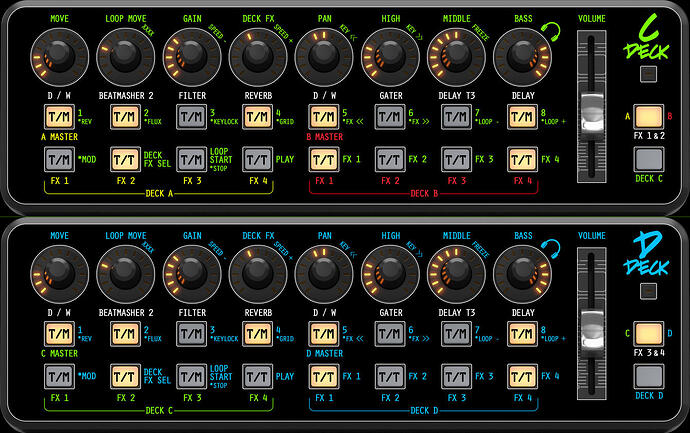Click the D Deck BASS knob

523,274
